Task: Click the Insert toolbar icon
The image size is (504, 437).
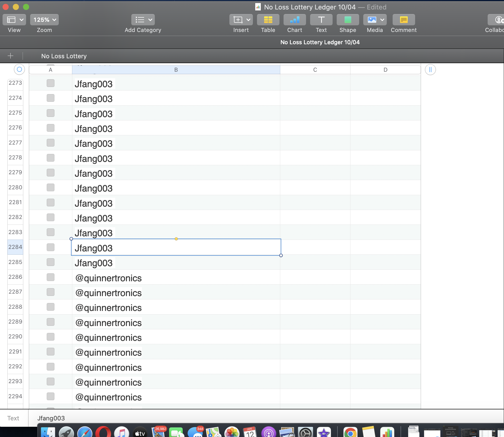Action: click(238, 20)
